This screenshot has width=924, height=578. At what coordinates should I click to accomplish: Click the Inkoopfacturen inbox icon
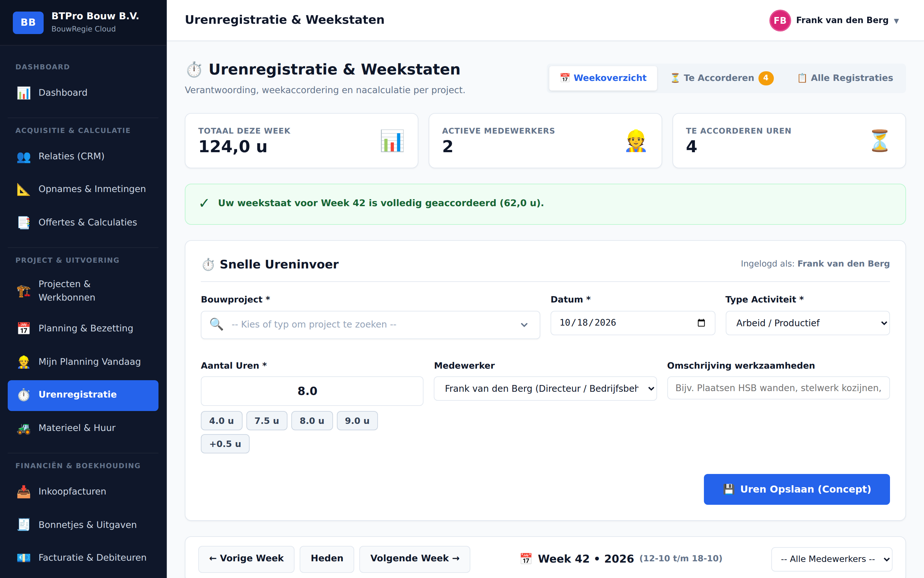(24, 492)
